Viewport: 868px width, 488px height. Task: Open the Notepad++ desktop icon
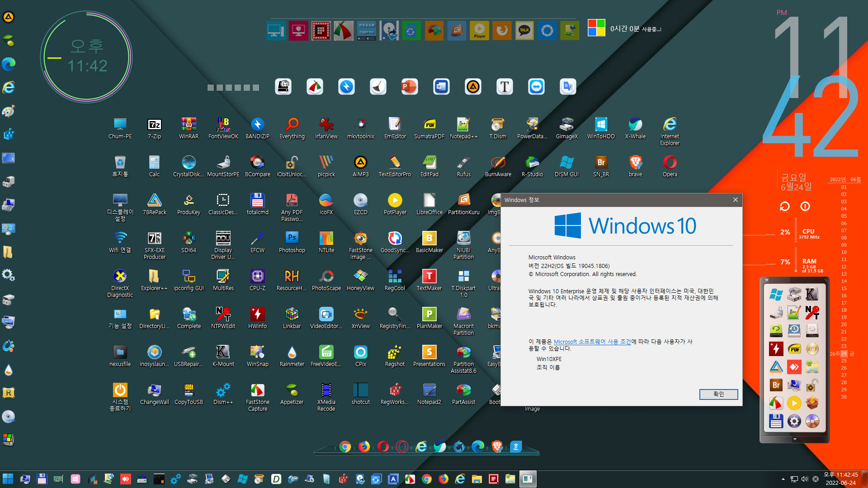pos(463,128)
